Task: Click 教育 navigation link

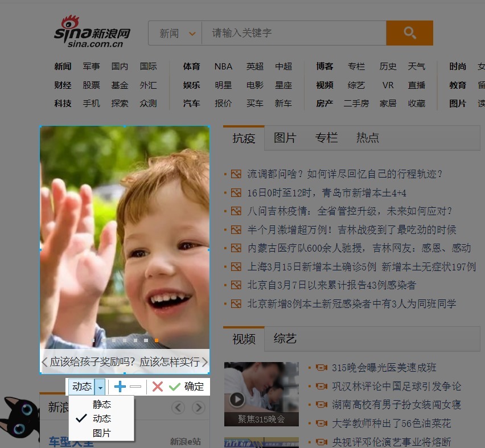Action: point(458,85)
